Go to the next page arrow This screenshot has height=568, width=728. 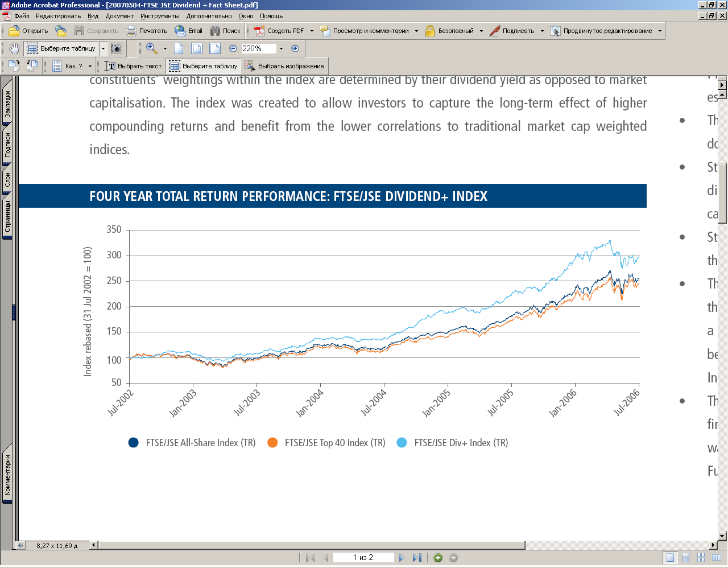(402, 558)
